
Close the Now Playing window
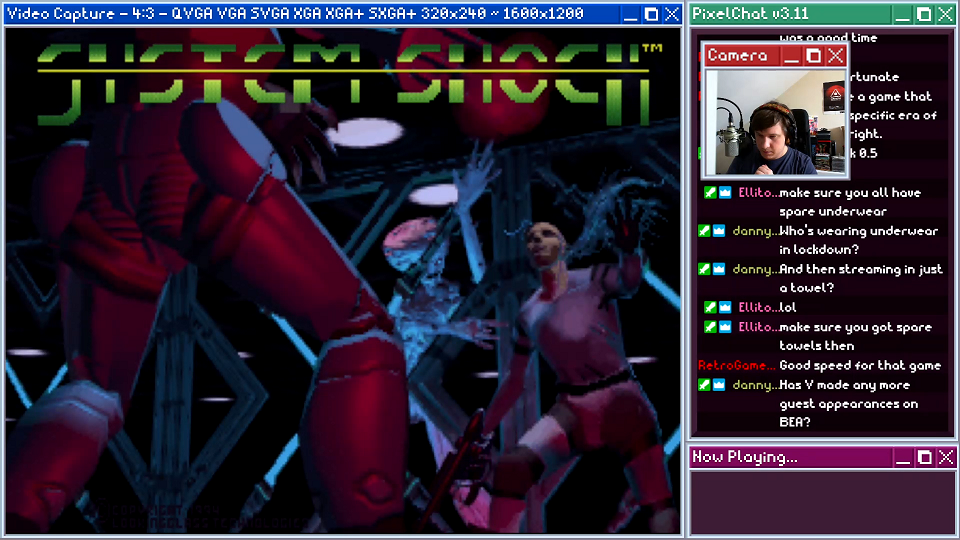coord(946,457)
